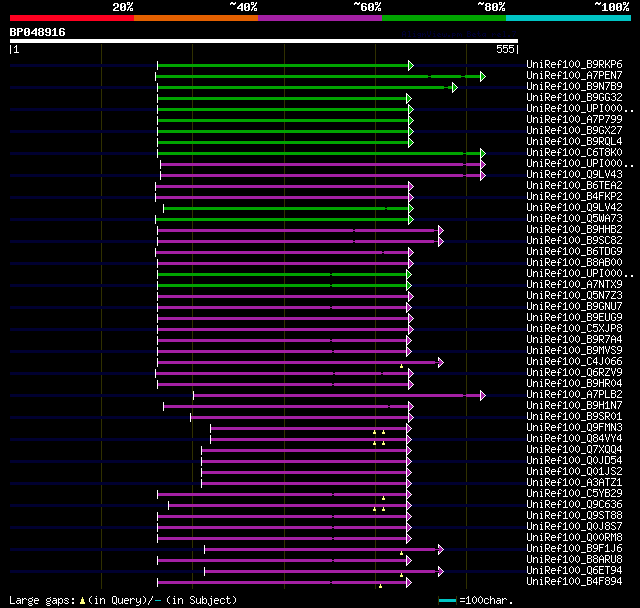This screenshot has height=608, width=640.
Task: Select hit label UniRef100_B9F1J6
Action: [574, 549]
